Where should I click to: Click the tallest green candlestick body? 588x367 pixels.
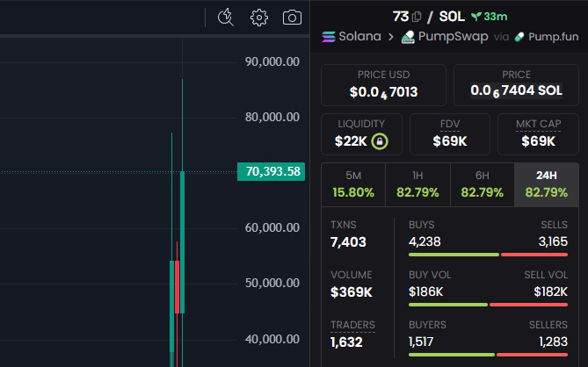182,242
